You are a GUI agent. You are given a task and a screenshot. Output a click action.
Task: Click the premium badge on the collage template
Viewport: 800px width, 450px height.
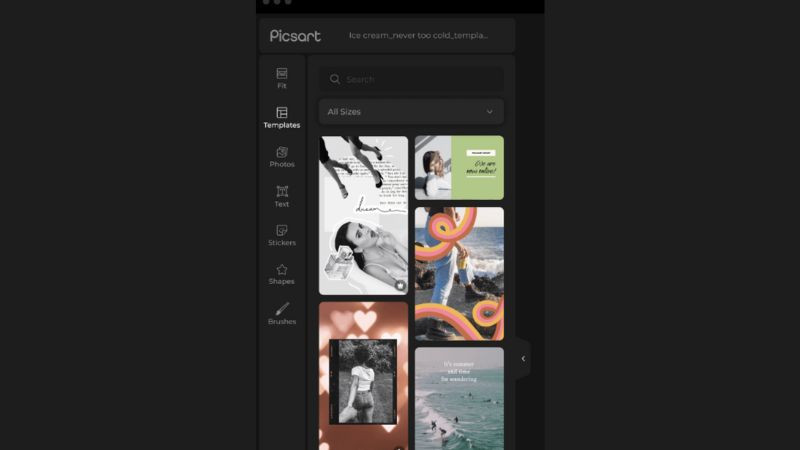[x=400, y=286]
